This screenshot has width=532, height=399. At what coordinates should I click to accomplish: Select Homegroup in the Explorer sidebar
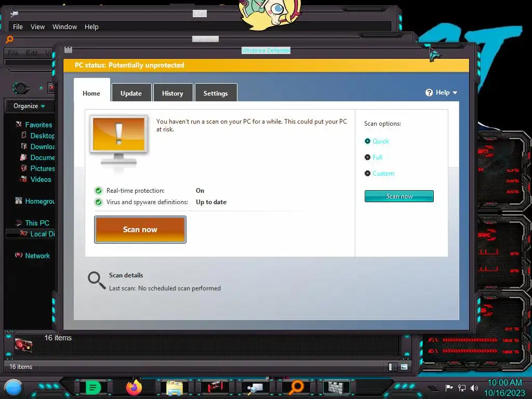tap(39, 201)
